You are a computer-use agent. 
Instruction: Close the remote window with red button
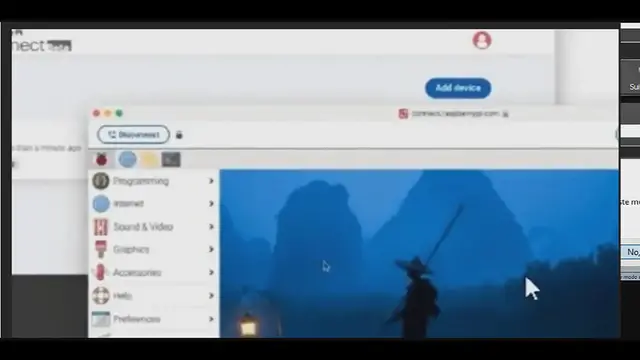[x=96, y=113]
